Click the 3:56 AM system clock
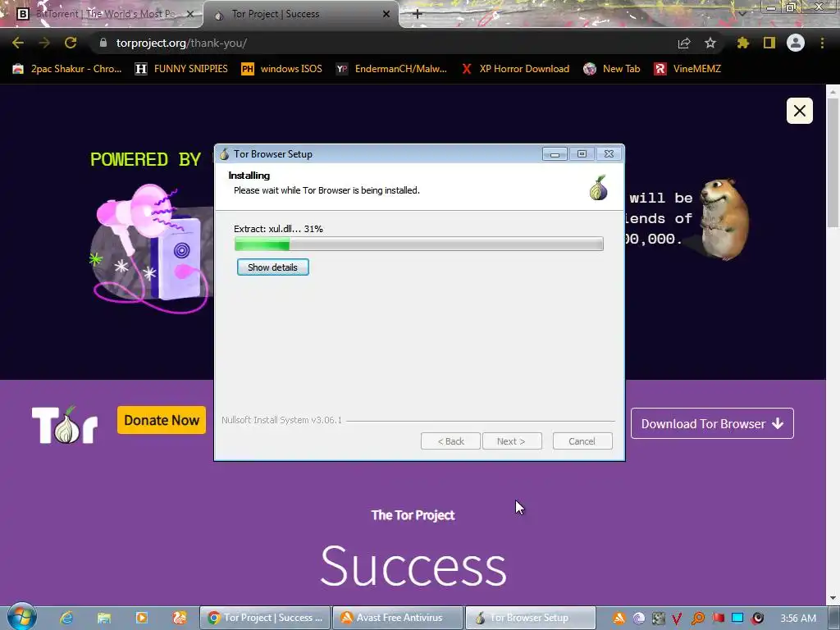 pos(798,619)
